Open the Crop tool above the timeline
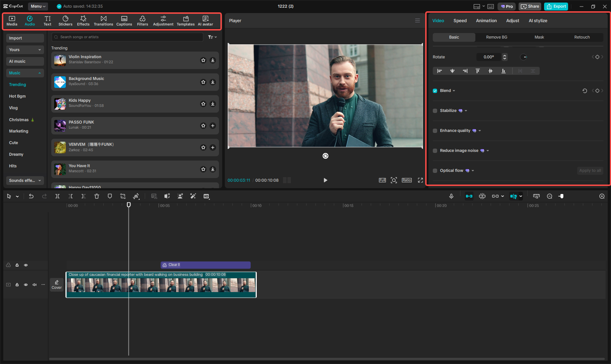 (x=123, y=196)
